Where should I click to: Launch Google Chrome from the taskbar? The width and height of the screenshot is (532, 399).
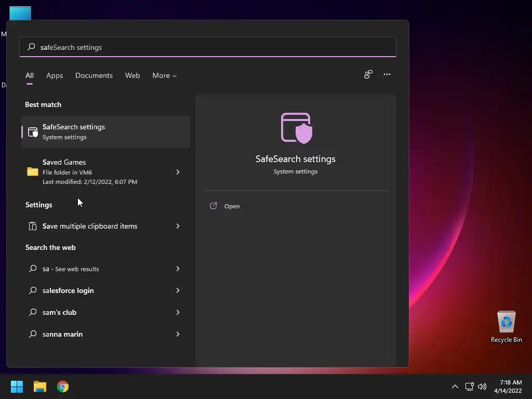tap(63, 387)
